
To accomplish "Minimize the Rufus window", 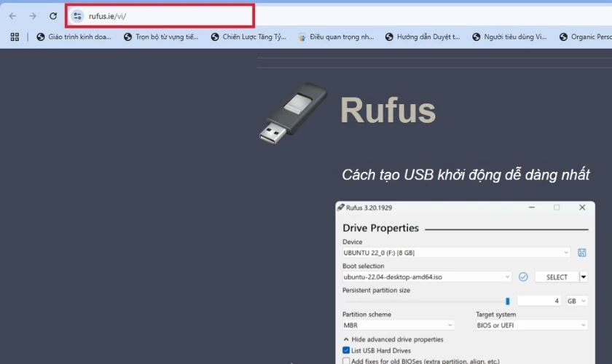I will [x=532, y=207].
